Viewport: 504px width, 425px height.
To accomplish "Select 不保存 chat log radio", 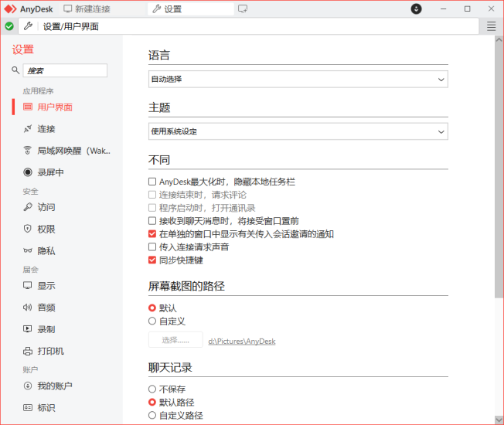I will tap(152, 389).
